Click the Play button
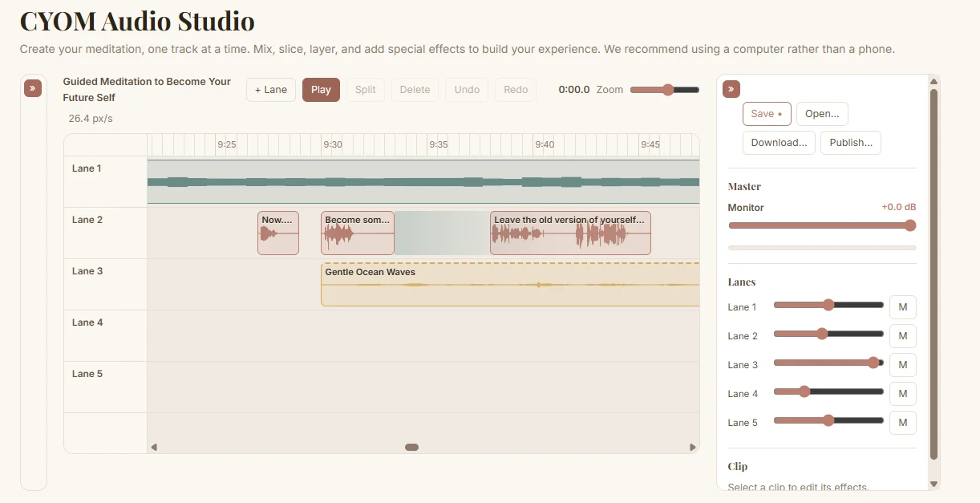The height and width of the screenshot is (503, 980). tap(321, 90)
